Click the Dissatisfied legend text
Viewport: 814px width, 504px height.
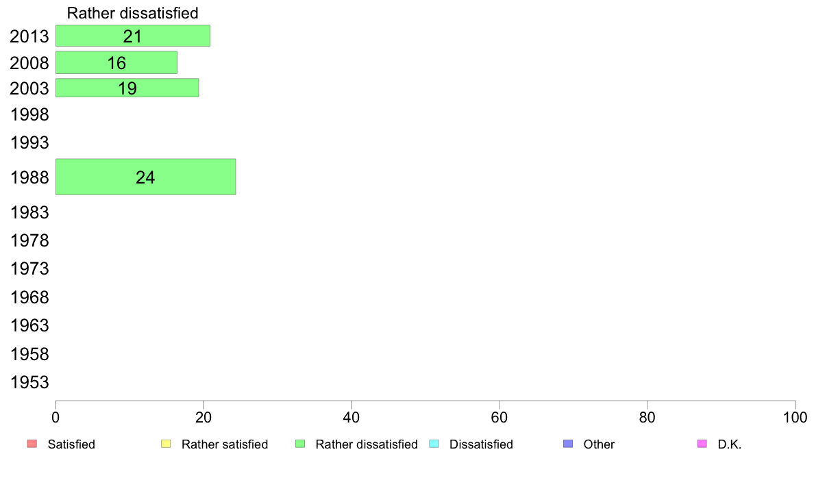[x=481, y=444]
